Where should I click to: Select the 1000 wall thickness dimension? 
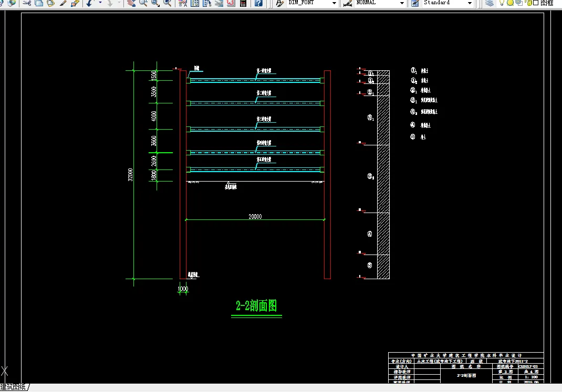click(x=183, y=289)
